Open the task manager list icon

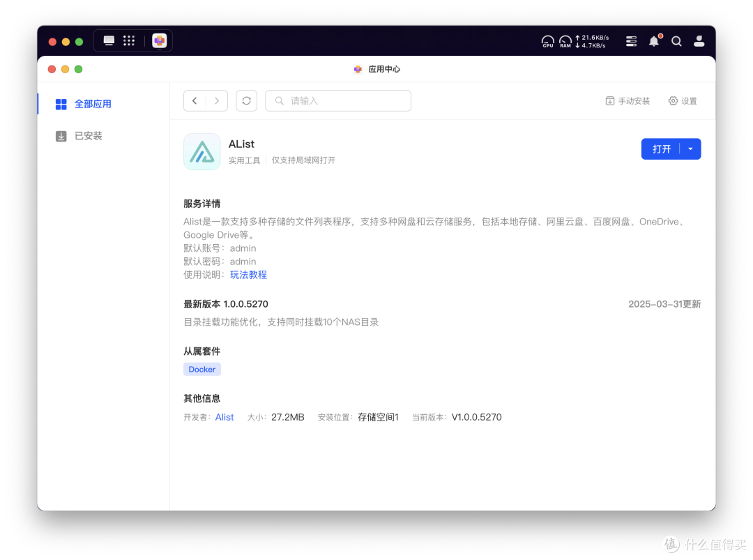tap(632, 41)
